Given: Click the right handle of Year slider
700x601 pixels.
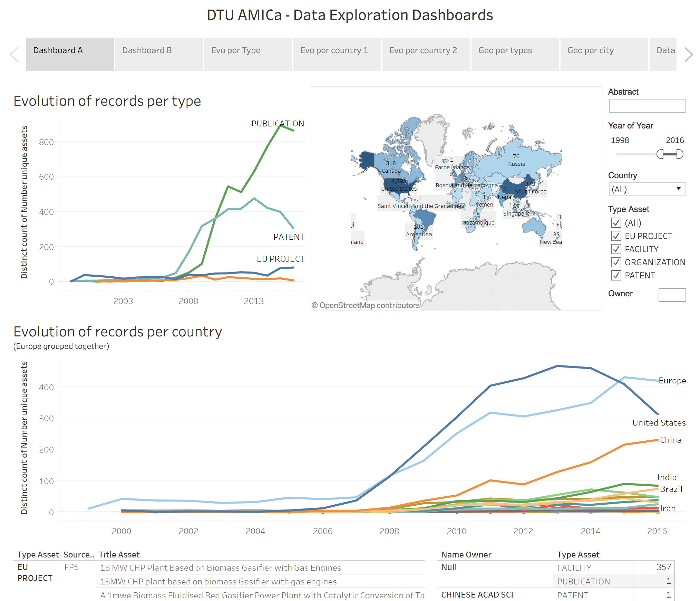Looking at the screenshot, I should (x=680, y=154).
